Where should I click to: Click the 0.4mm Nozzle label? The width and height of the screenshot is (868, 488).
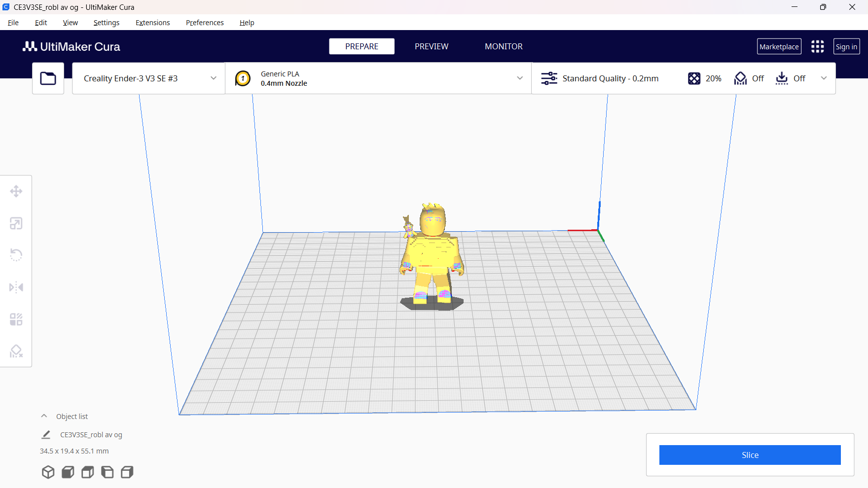click(284, 83)
